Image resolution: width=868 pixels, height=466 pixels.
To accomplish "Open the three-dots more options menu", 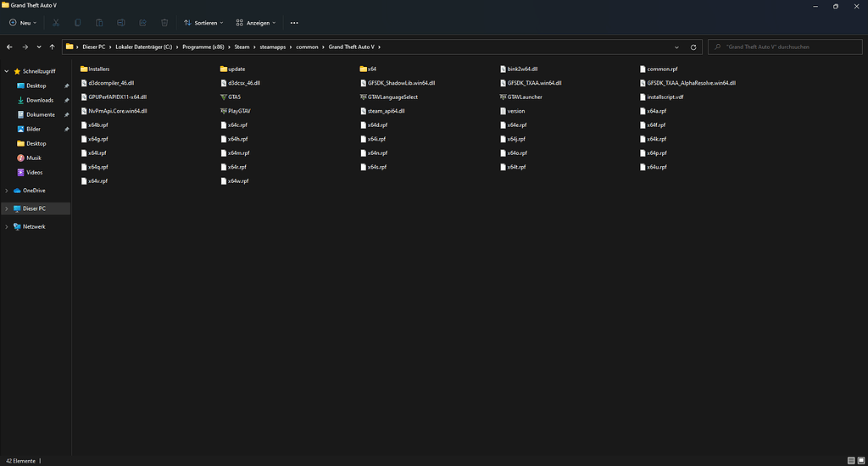I will click(x=294, y=23).
